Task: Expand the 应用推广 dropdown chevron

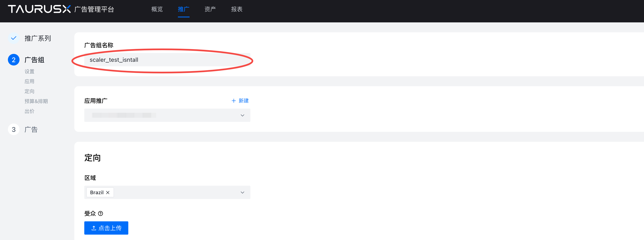Action: coord(242,115)
